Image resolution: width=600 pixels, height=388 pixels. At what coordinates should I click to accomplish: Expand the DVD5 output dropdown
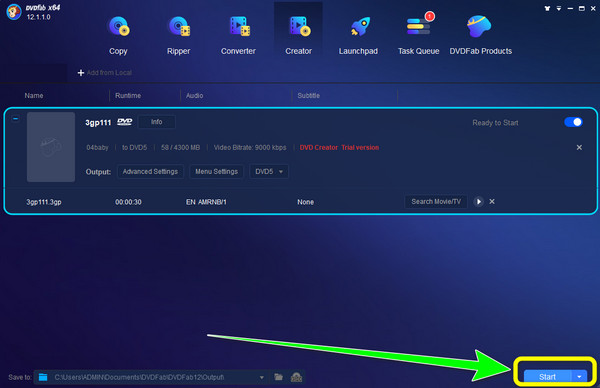[x=269, y=171]
